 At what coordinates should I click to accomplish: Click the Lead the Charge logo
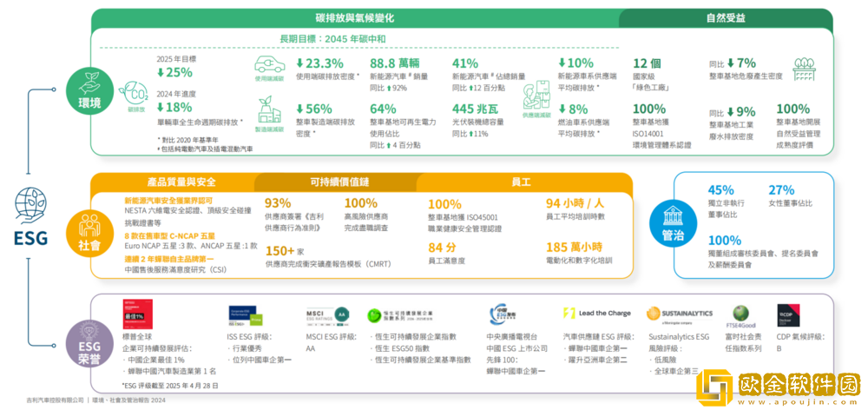[597, 313]
